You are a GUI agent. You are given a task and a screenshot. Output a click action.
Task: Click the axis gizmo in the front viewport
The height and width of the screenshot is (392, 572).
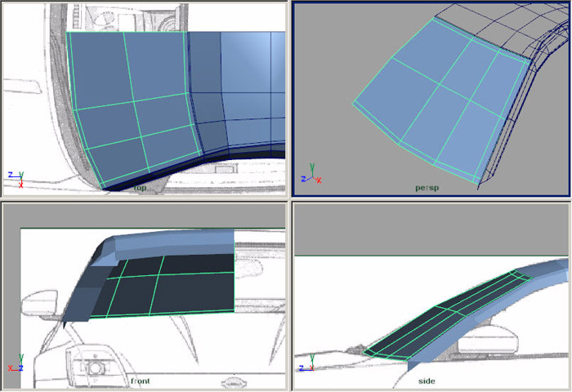click(16, 364)
